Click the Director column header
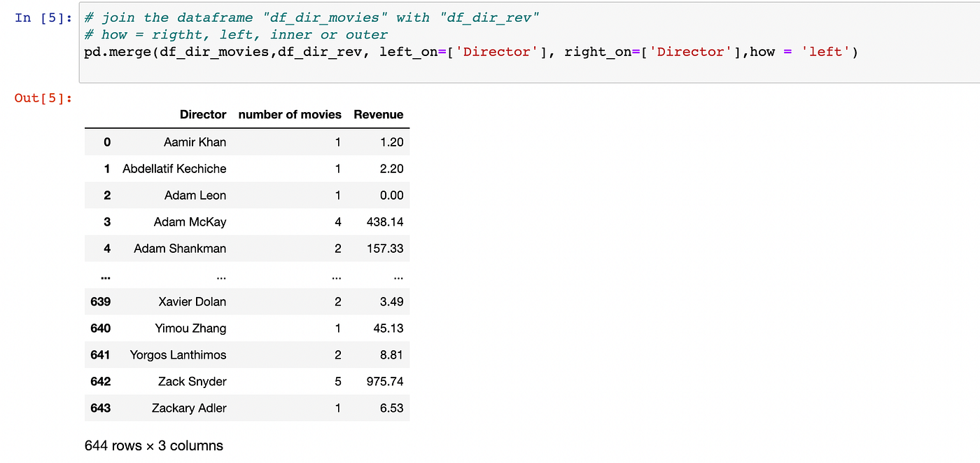The image size is (980, 463). (x=203, y=114)
